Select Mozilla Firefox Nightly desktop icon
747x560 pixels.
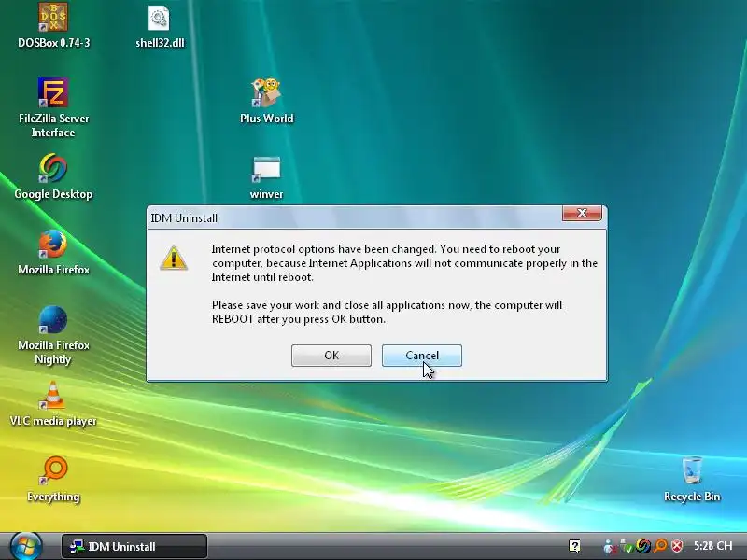(53, 335)
